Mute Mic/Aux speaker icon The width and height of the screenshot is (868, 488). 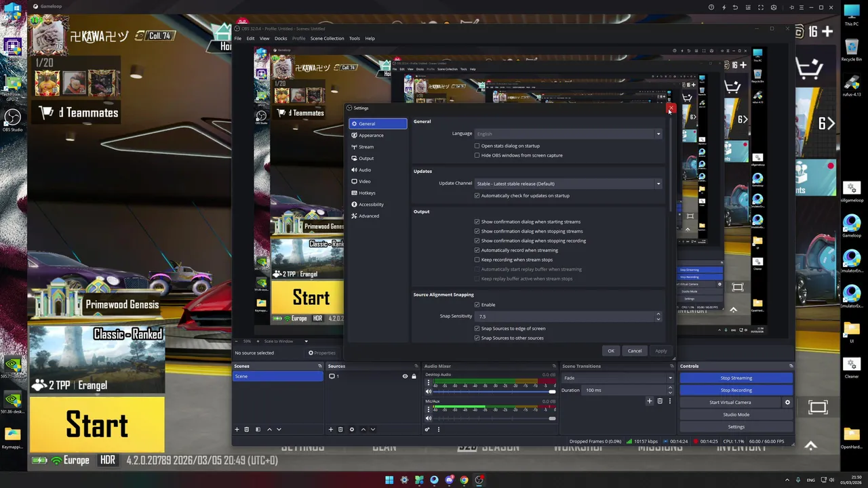(428, 418)
